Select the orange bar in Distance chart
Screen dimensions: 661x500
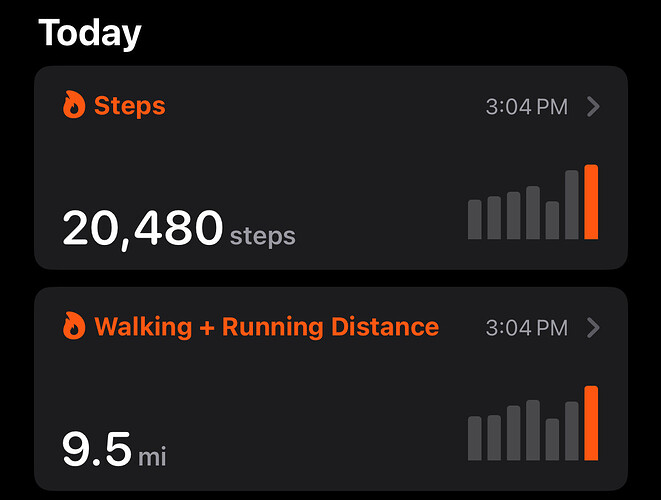(x=591, y=423)
